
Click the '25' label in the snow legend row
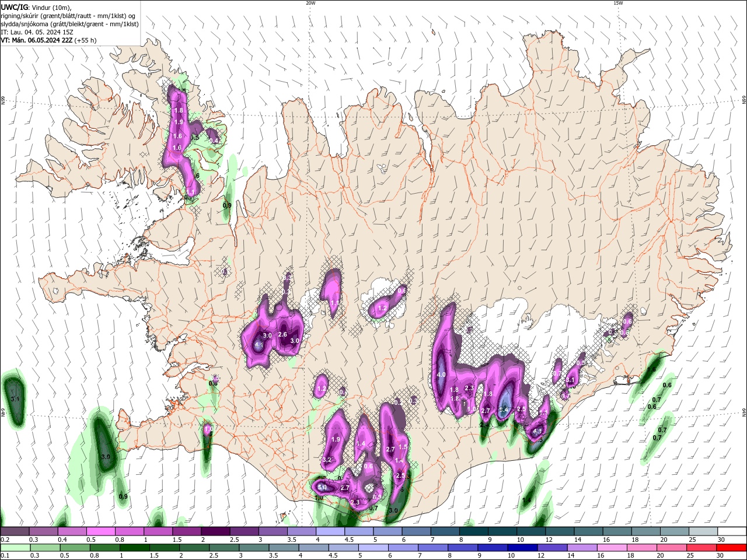(x=692, y=540)
